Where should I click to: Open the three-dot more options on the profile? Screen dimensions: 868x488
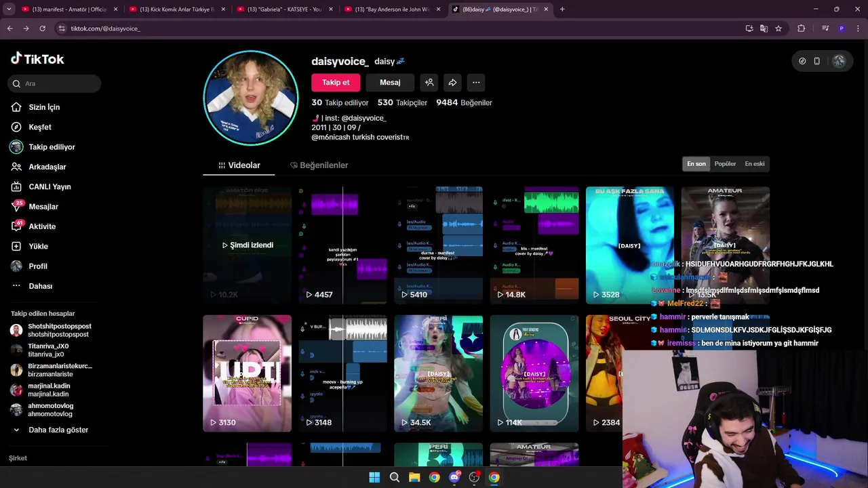click(x=476, y=83)
